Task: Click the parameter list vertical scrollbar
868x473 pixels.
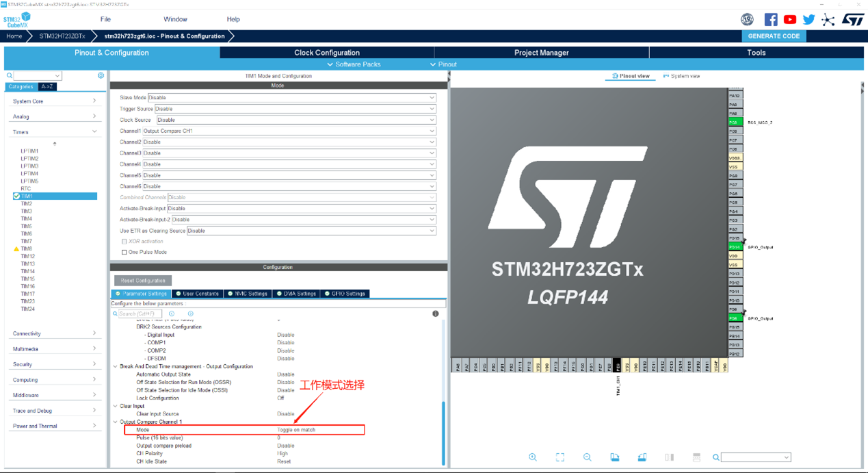Action: click(443, 431)
